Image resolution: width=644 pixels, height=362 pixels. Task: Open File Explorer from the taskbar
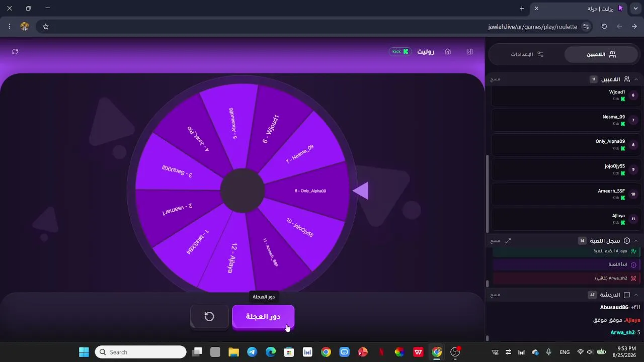pos(233,352)
